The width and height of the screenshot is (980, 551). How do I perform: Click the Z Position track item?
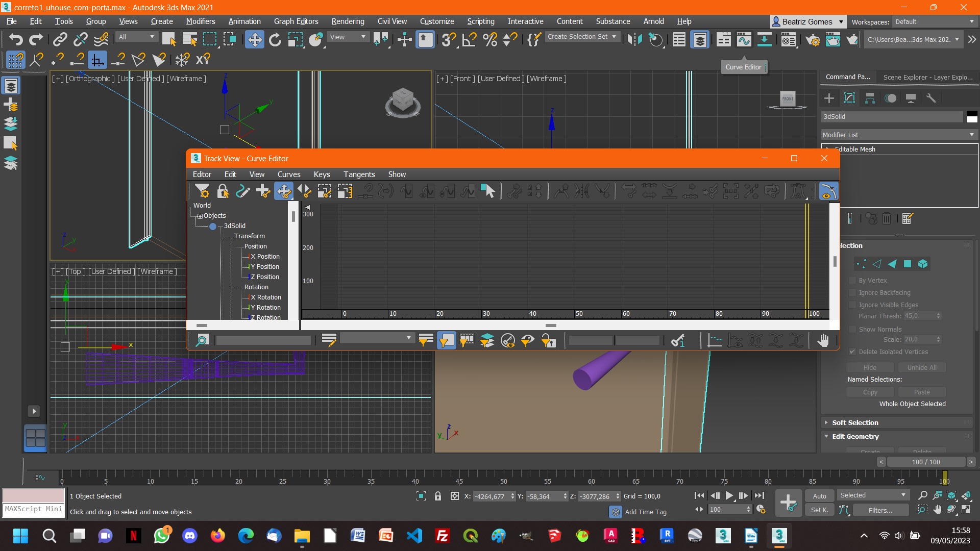click(265, 277)
